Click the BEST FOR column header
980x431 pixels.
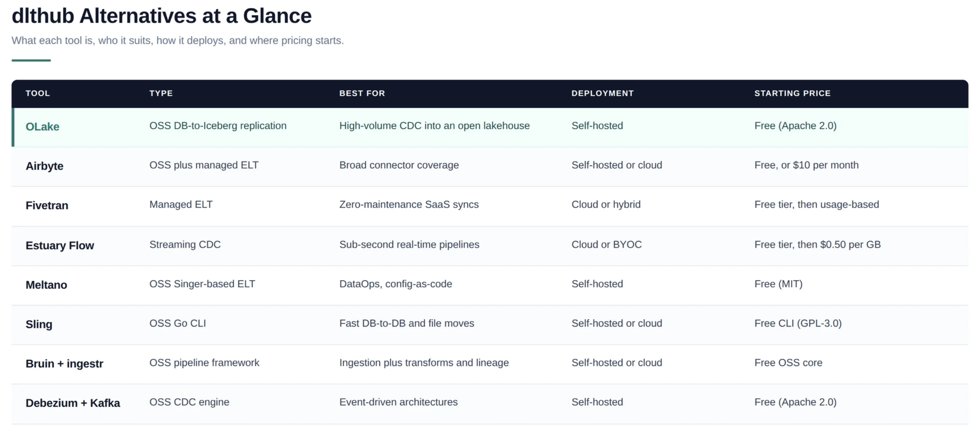pos(362,93)
